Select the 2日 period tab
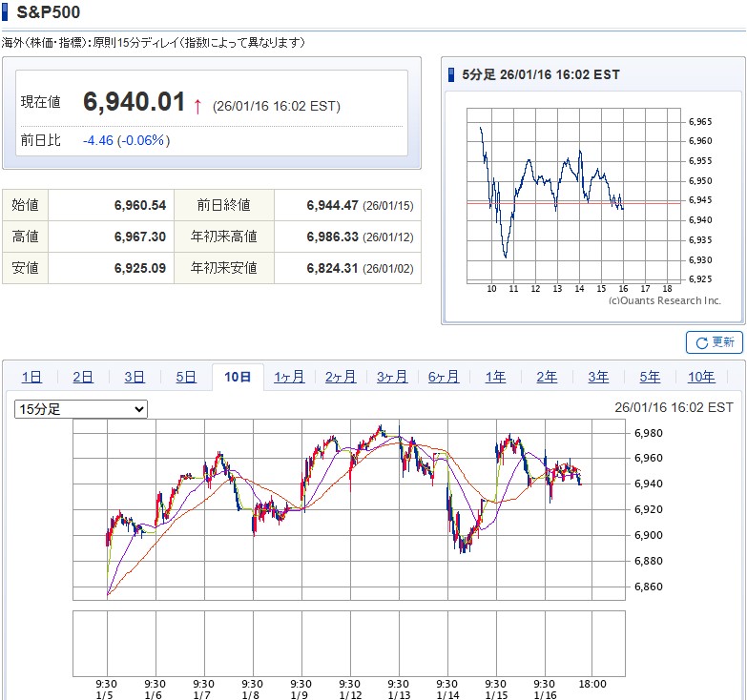Image resolution: width=747 pixels, height=700 pixels. tap(83, 377)
